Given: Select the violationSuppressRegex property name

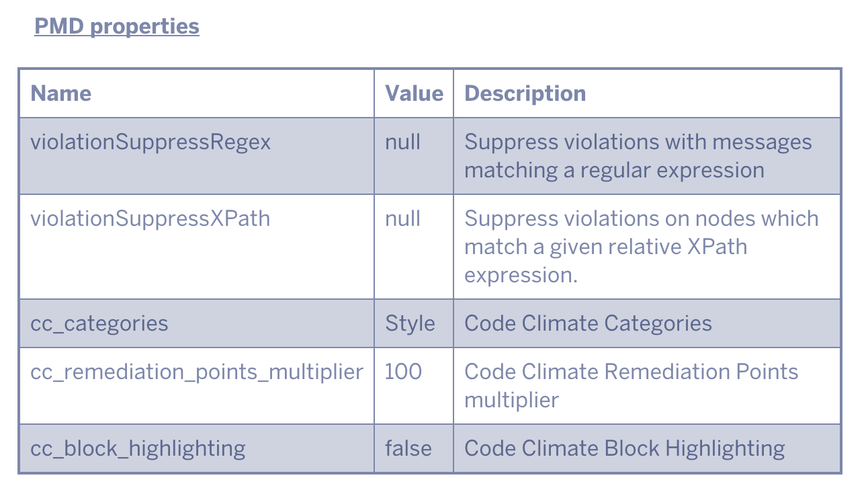Looking at the screenshot, I should (150, 142).
